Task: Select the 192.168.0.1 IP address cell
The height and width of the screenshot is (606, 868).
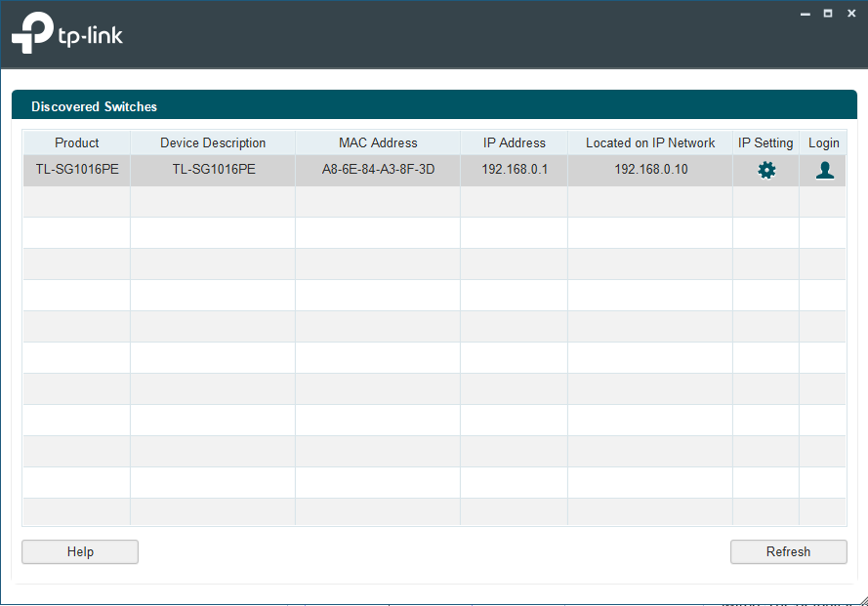Action: (515, 170)
